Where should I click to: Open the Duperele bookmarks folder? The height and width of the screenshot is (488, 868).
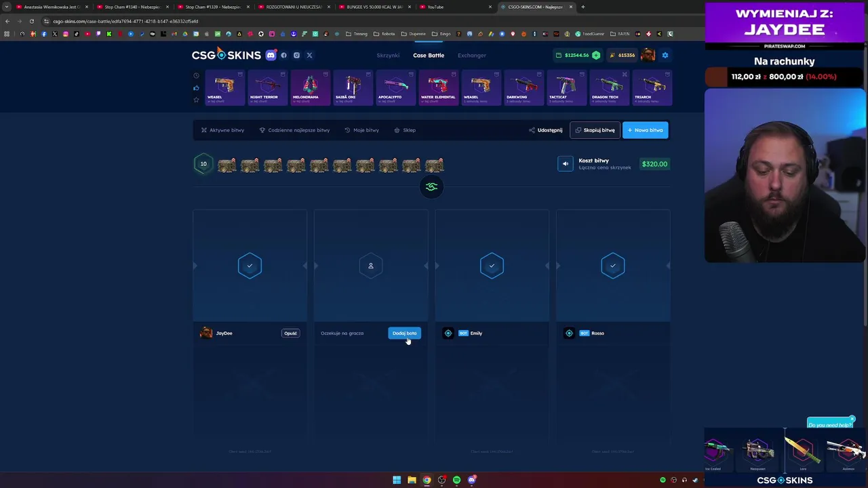pyautogui.click(x=414, y=34)
